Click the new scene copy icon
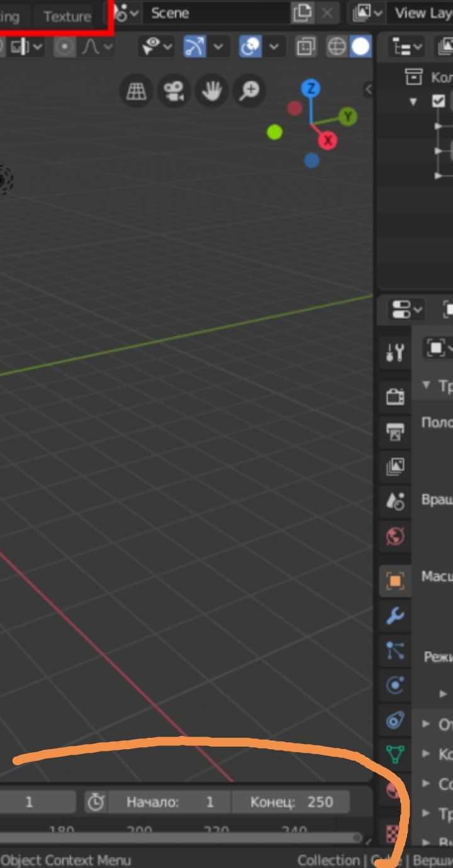453x868 pixels. coord(303,13)
